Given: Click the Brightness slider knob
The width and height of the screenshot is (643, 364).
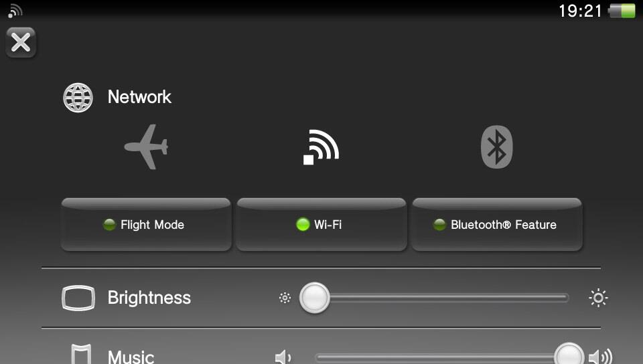Looking at the screenshot, I should coord(315,298).
